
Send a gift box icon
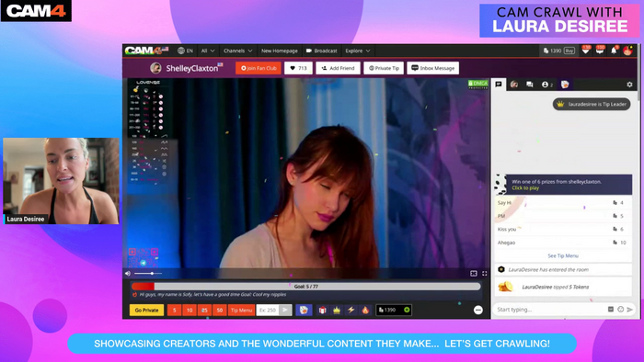pos(322,310)
